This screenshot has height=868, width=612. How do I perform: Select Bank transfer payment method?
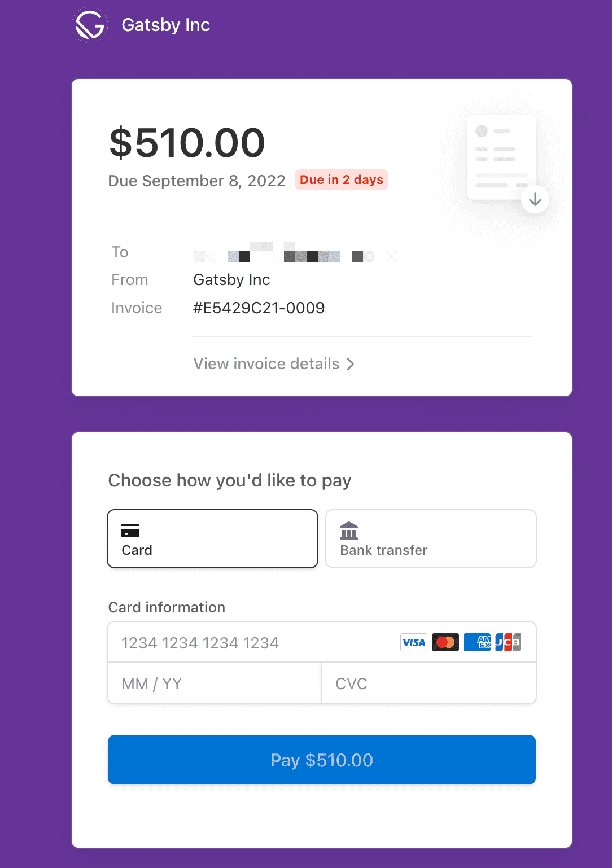tap(431, 539)
